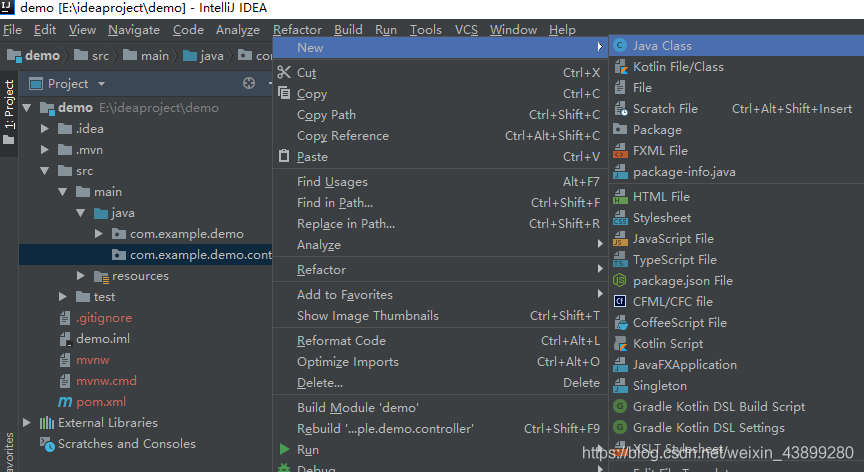The image size is (864, 472).
Task: Choose Build Module 'demo'
Action: 440,408
